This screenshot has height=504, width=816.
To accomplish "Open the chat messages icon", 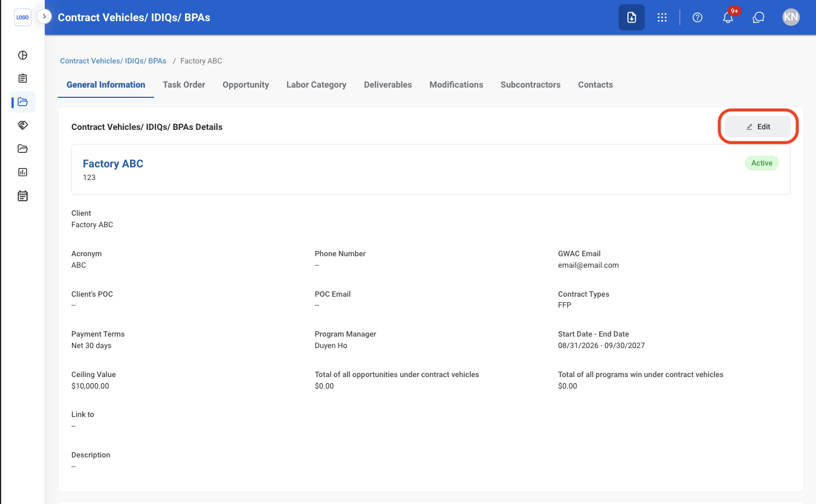I will pyautogui.click(x=759, y=18).
